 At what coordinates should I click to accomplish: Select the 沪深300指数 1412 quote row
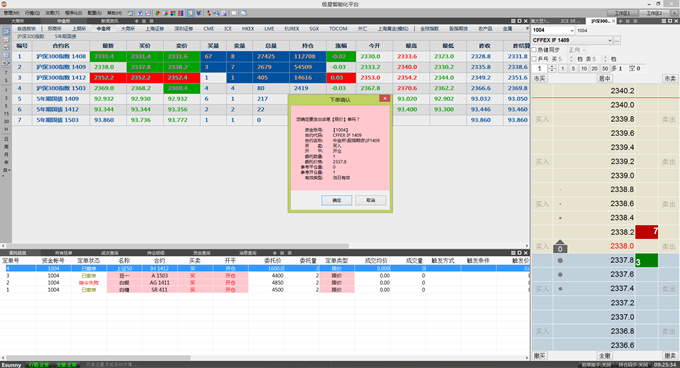pos(265,78)
